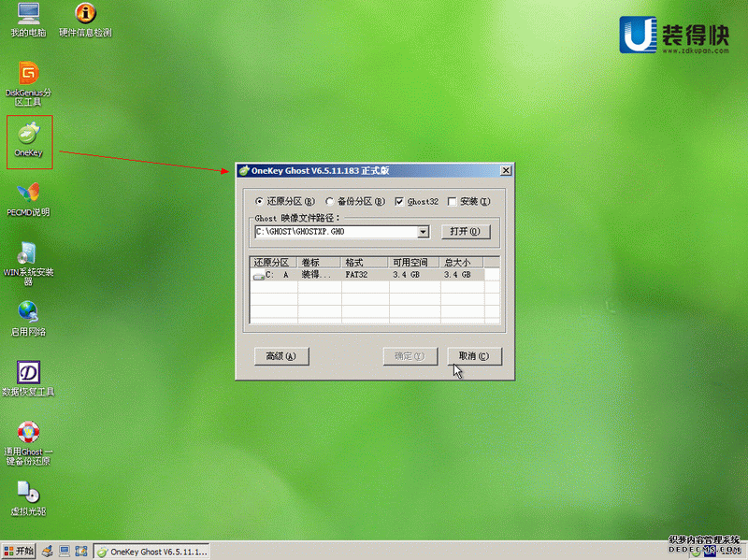Sort by the 还原分区 column header

point(273,263)
